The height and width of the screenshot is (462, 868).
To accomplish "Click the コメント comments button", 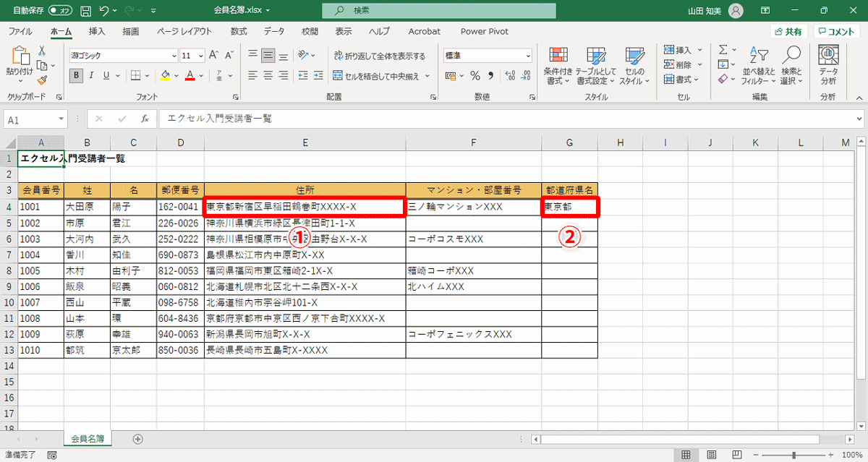I will click(837, 32).
